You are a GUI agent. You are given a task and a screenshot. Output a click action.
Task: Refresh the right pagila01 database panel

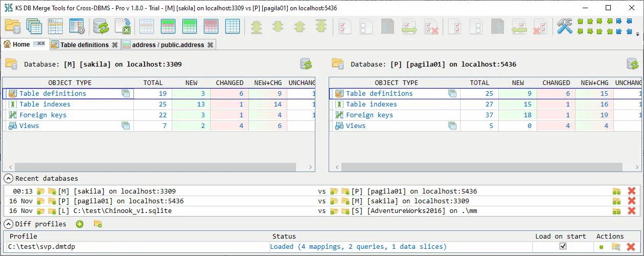tap(633, 64)
